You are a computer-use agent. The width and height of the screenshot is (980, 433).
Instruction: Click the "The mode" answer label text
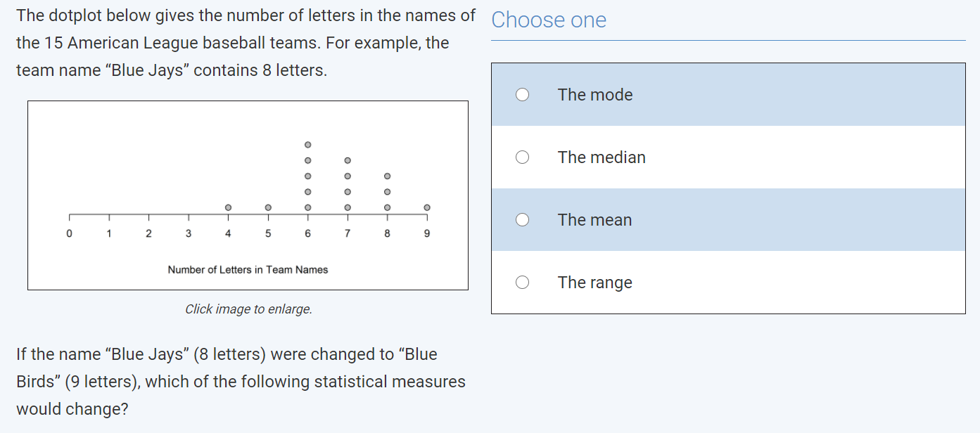(595, 95)
